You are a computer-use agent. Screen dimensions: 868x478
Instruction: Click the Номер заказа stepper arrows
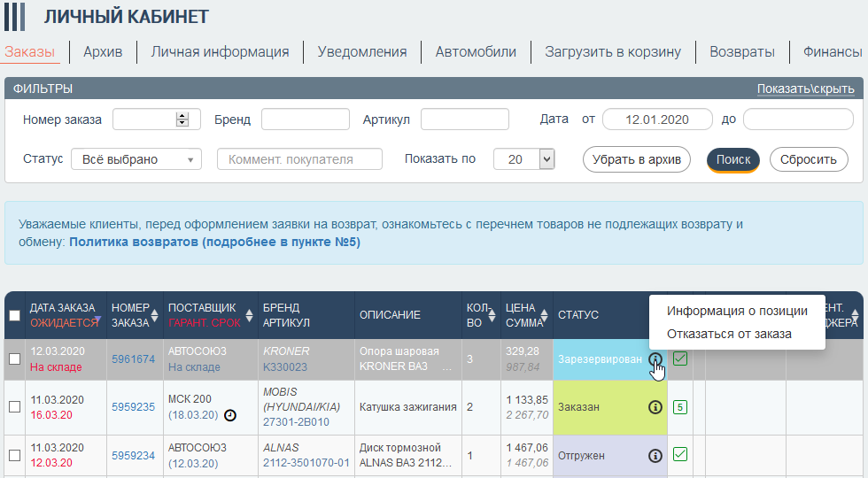click(x=182, y=119)
